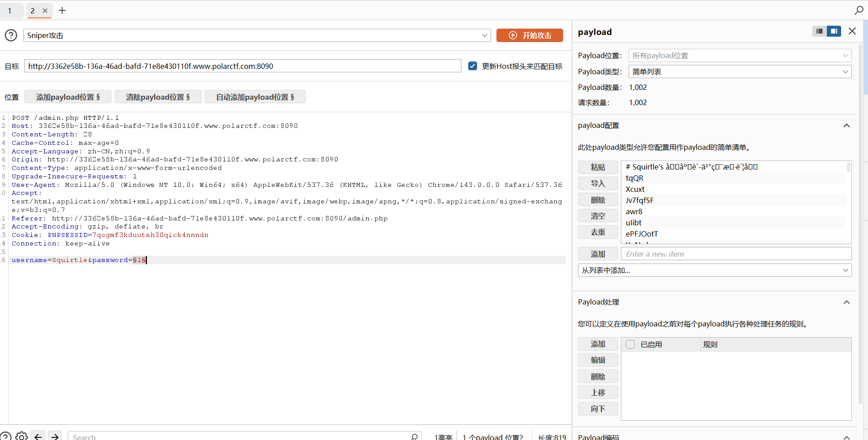Open the settings gear icon at bottom left
Image resolution: width=868 pixels, height=440 pixels.
point(21,436)
